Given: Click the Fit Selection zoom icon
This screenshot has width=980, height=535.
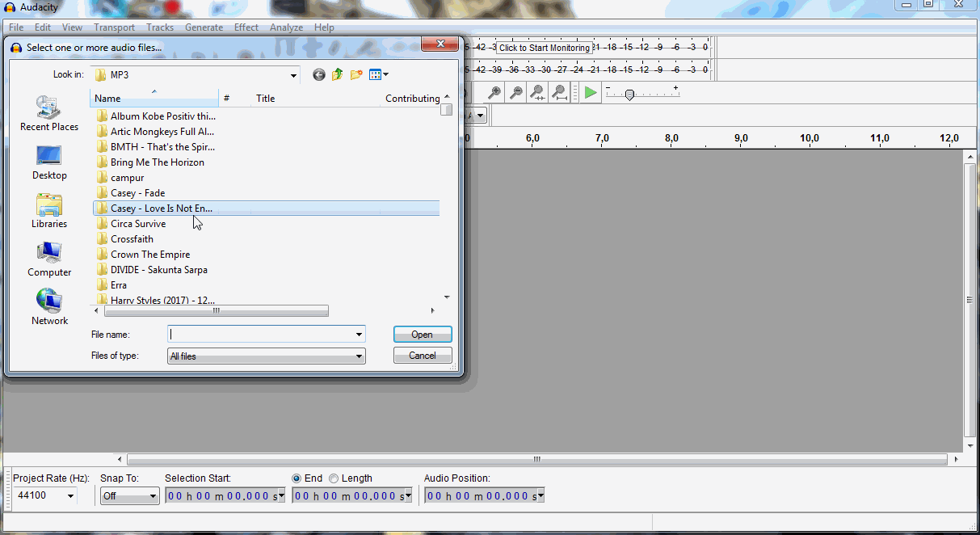Looking at the screenshot, I should tap(537, 93).
